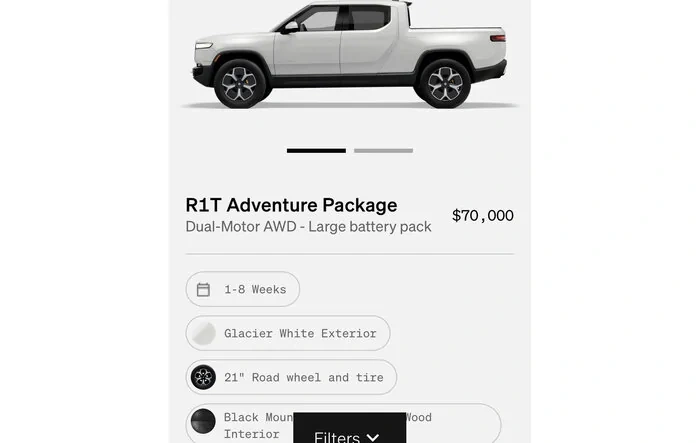Click the $70,000 price

pos(483,216)
